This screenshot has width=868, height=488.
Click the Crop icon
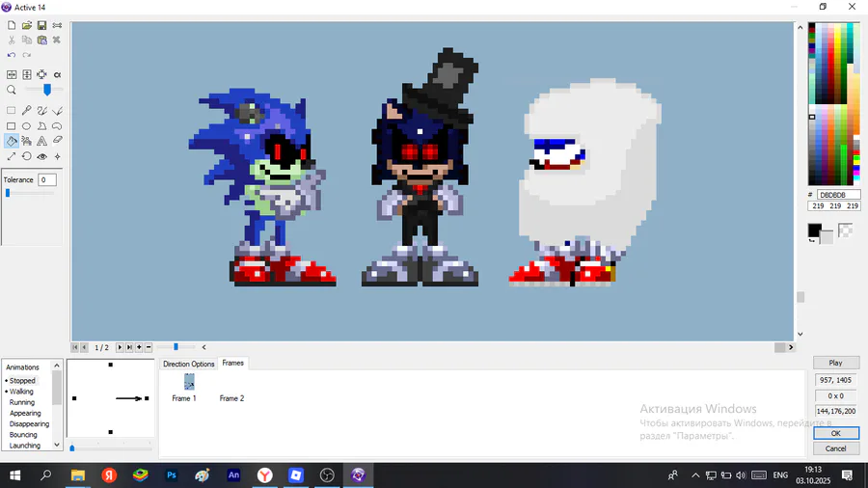42,74
